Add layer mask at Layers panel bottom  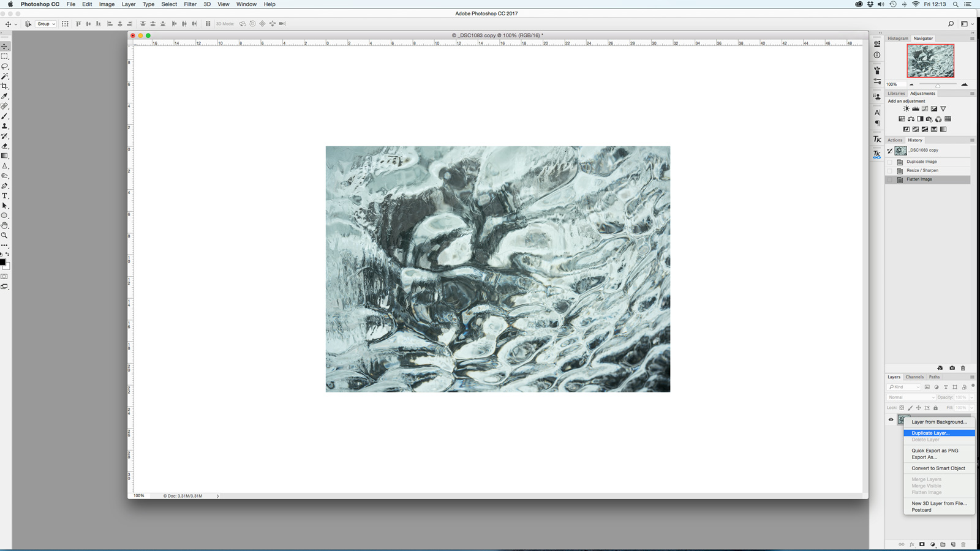pyautogui.click(x=922, y=544)
